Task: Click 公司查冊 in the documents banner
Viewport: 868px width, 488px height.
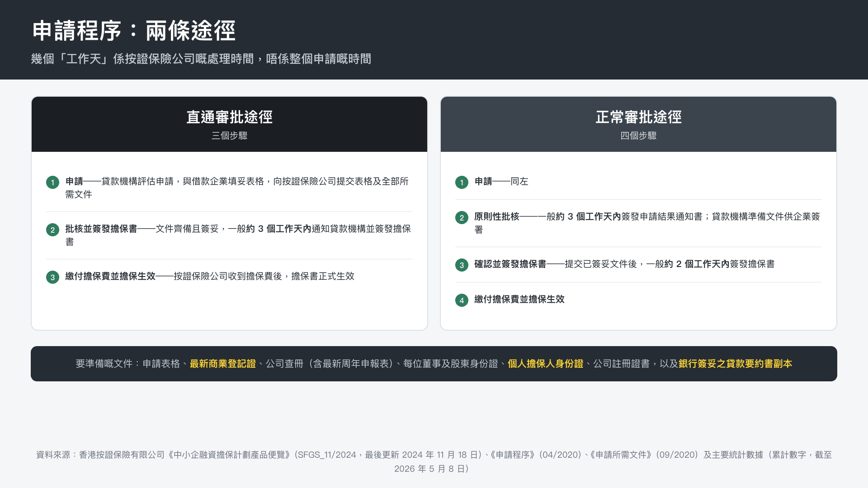Action: tap(284, 364)
